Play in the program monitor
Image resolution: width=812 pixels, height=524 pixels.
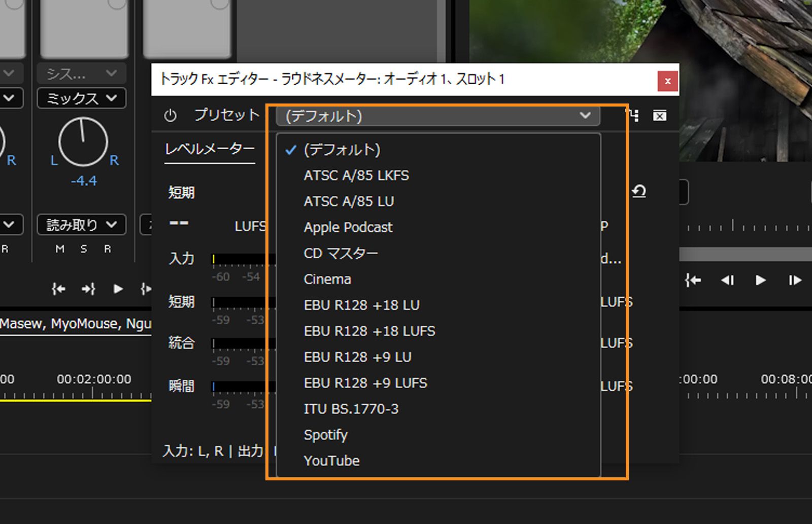click(x=760, y=280)
